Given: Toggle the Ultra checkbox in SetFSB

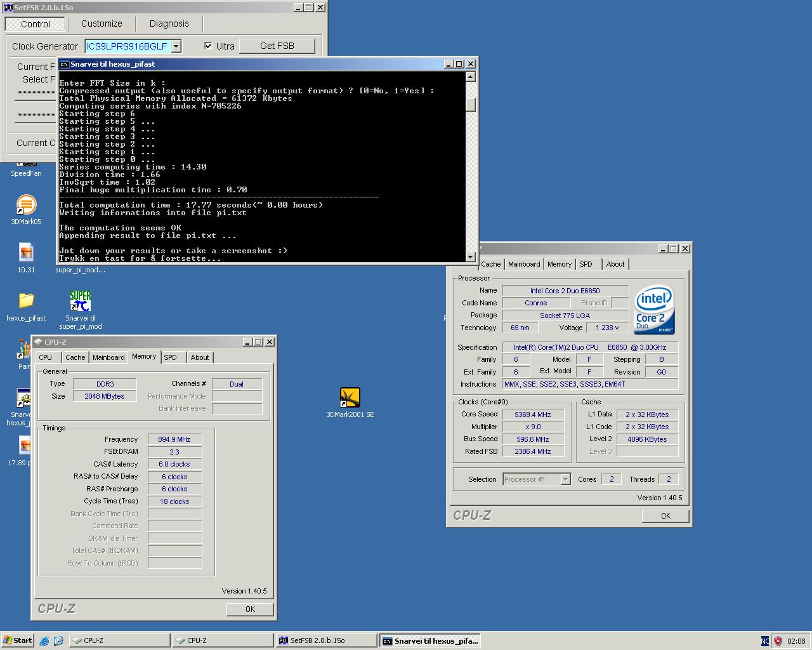Looking at the screenshot, I should [208, 46].
